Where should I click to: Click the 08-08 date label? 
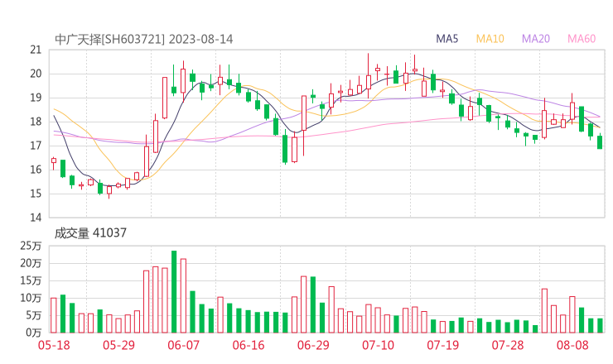[572, 345]
